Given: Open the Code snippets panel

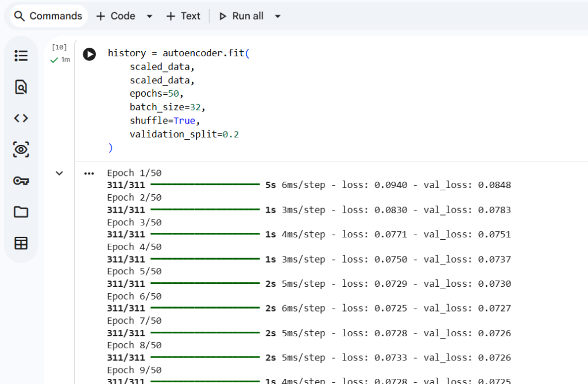Looking at the screenshot, I should [21, 118].
